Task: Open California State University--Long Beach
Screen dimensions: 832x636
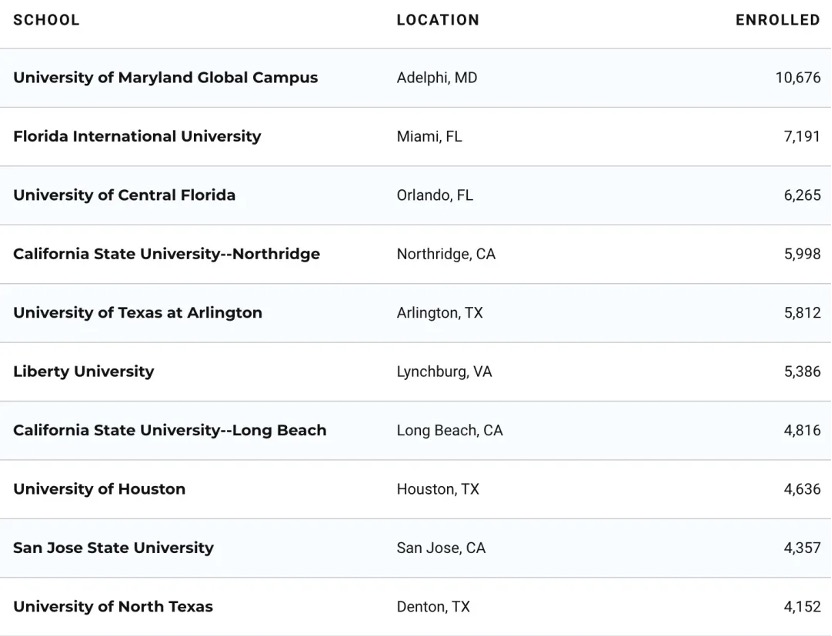Action: [x=169, y=430]
